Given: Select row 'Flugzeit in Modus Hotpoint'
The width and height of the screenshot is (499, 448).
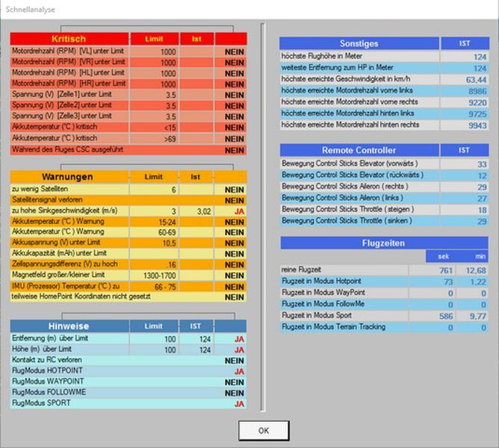Looking at the screenshot, I should [385, 281].
